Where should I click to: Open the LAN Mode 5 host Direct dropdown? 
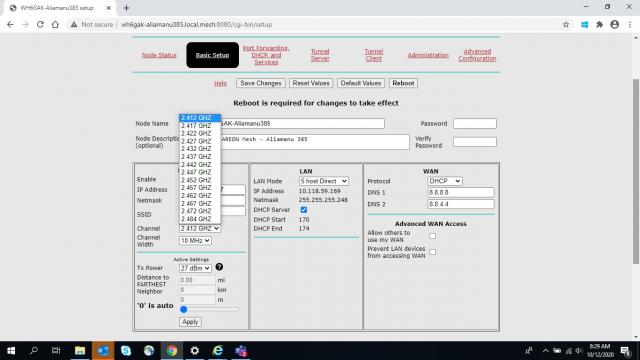323,181
